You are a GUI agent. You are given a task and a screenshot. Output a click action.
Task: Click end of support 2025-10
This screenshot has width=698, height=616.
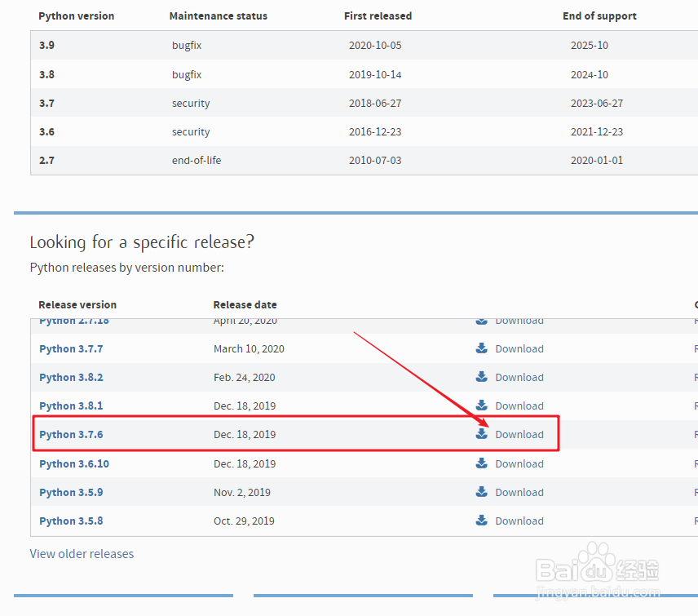(590, 45)
